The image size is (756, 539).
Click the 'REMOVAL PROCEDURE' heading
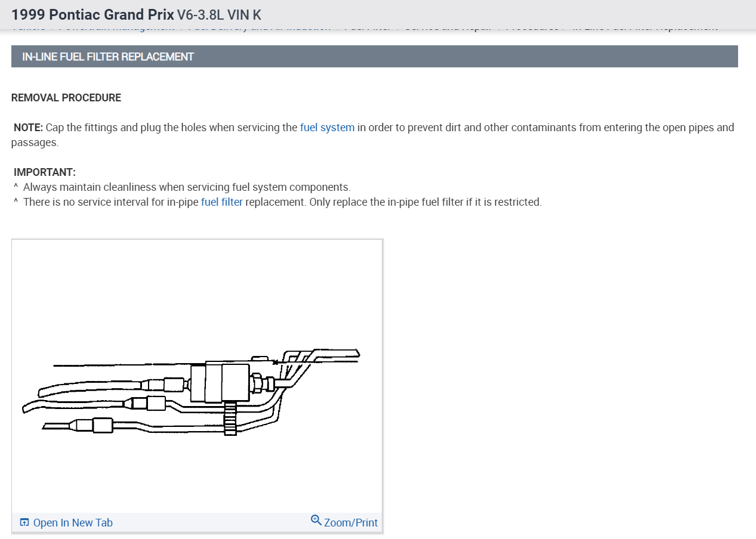[x=66, y=98]
